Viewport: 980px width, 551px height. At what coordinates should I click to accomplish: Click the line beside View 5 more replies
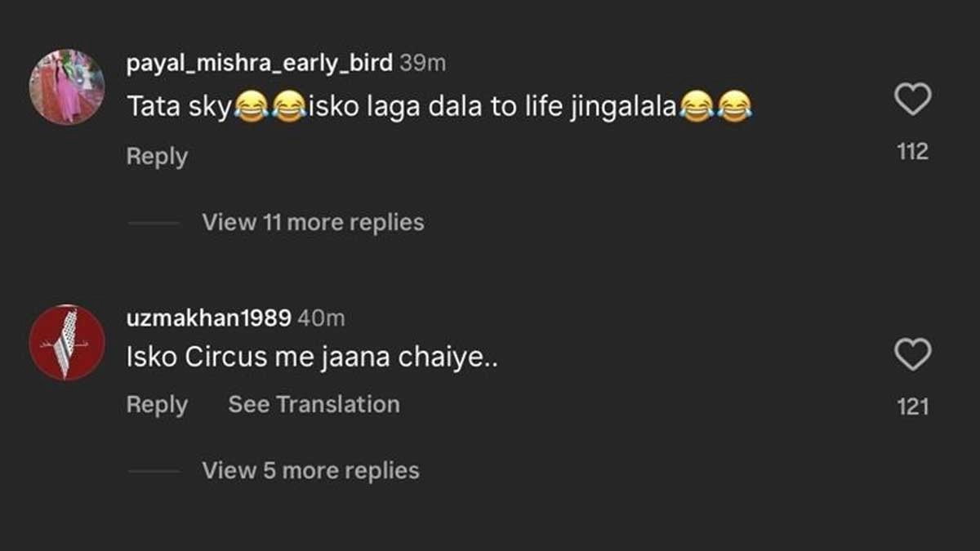(x=154, y=471)
